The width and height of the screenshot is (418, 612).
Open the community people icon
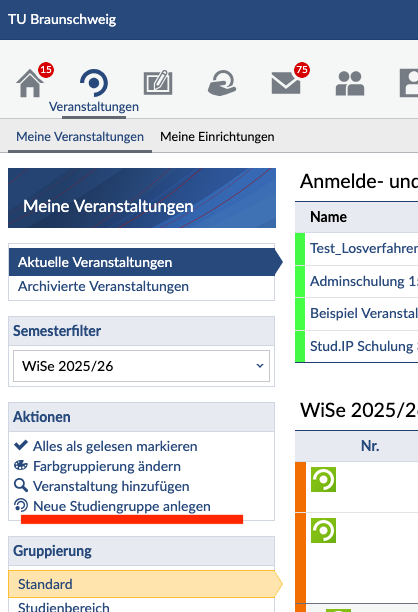[x=350, y=84]
